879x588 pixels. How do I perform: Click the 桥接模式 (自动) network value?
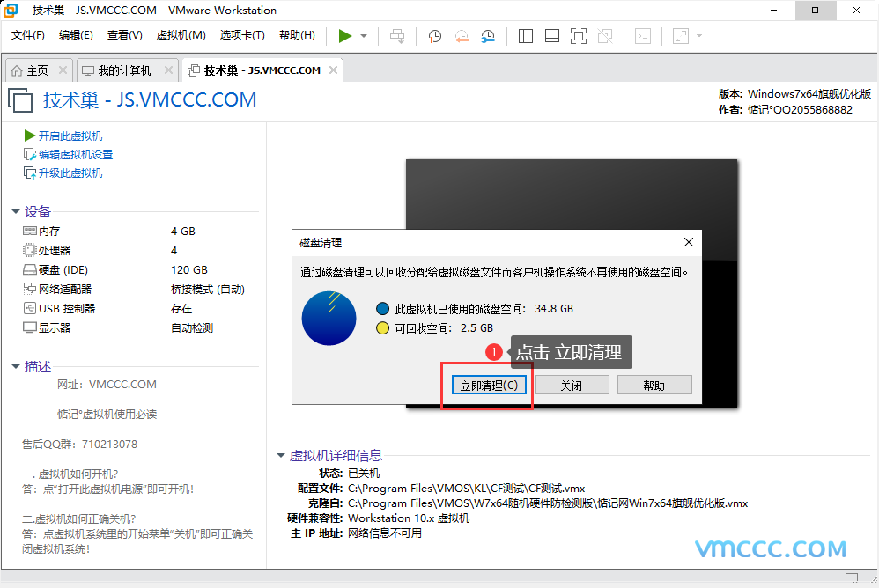[x=207, y=290]
